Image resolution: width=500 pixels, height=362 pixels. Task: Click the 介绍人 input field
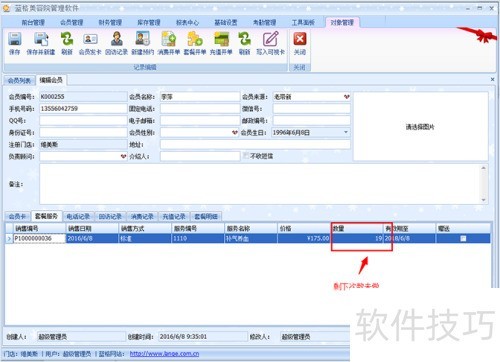[200, 156]
